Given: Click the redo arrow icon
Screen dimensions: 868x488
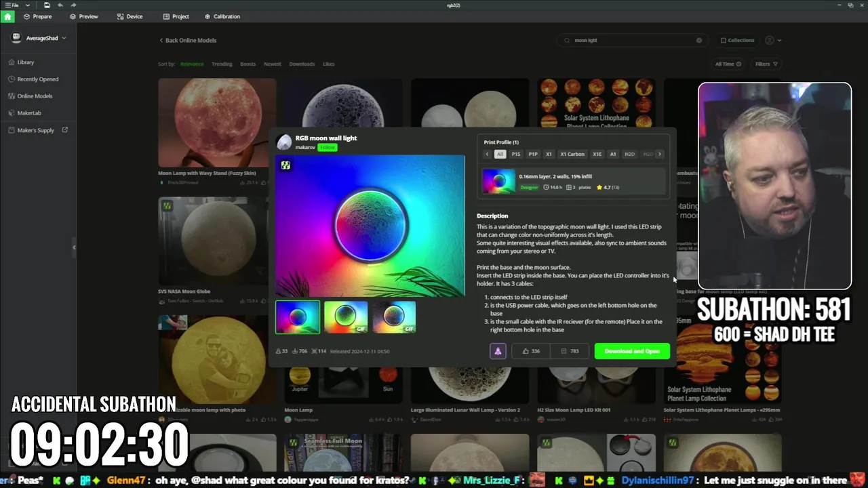Looking at the screenshot, I should tap(73, 5).
